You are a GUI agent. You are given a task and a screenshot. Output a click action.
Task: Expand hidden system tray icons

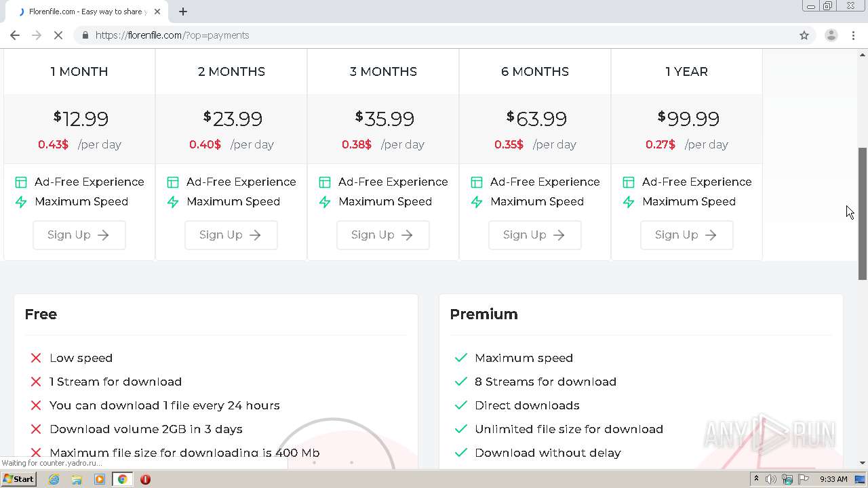point(756,479)
